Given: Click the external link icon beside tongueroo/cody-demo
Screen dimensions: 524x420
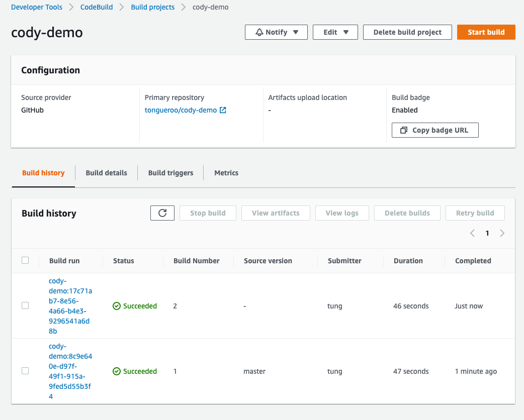Looking at the screenshot, I should coord(223,110).
